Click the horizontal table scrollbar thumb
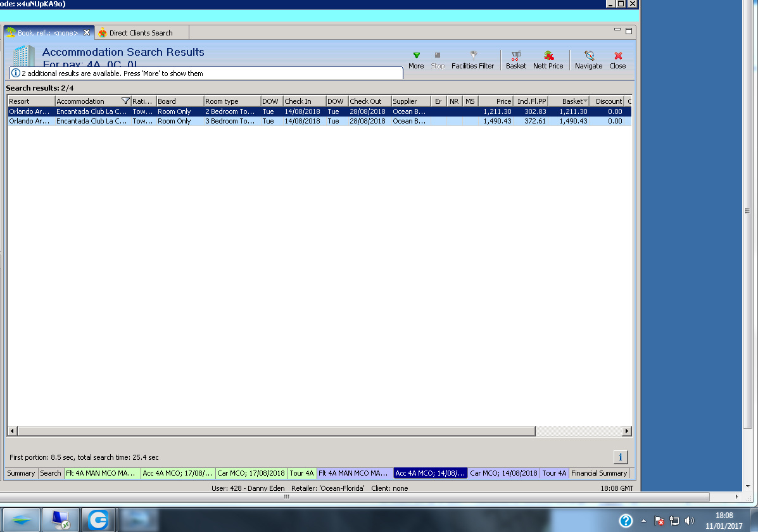 [x=277, y=431]
